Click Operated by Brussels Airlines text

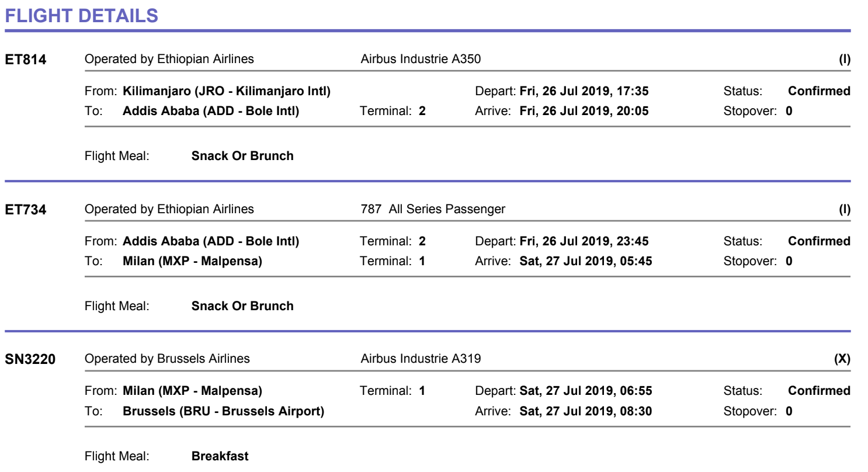click(x=167, y=359)
